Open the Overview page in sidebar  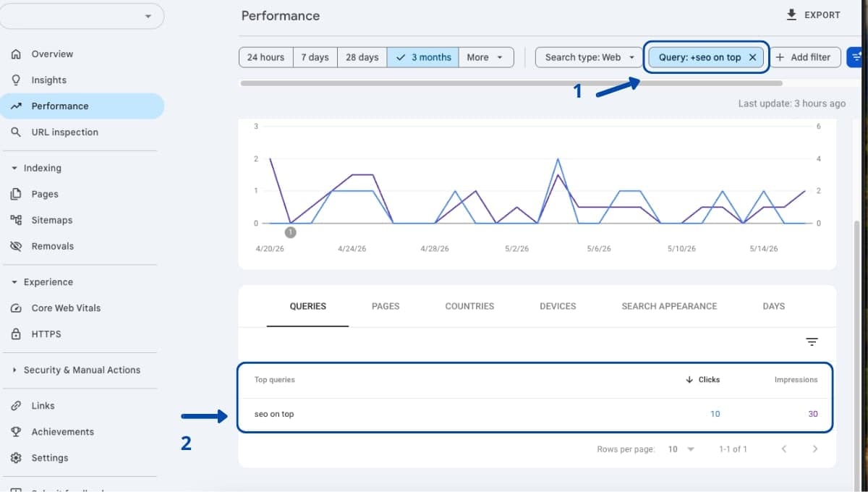click(x=52, y=54)
